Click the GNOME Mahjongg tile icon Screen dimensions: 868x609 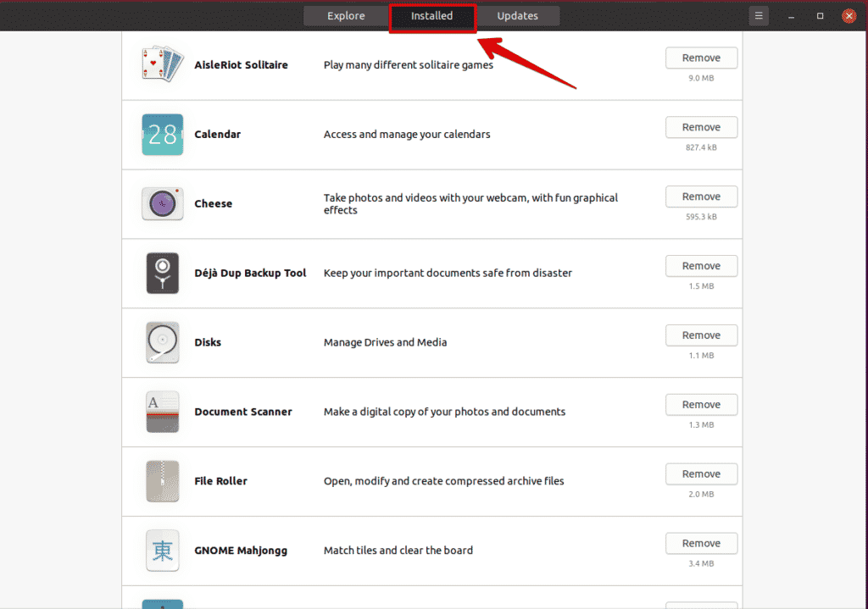point(162,551)
